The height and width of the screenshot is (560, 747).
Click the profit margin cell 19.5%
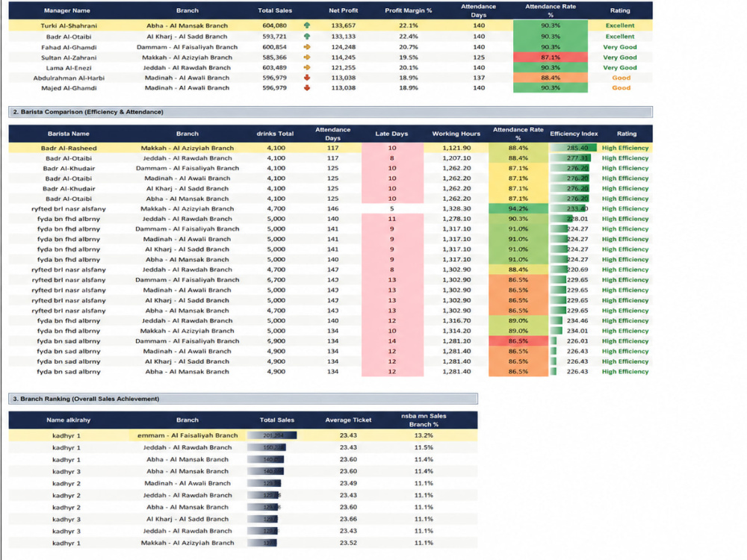pyautogui.click(x=409, y=57)
